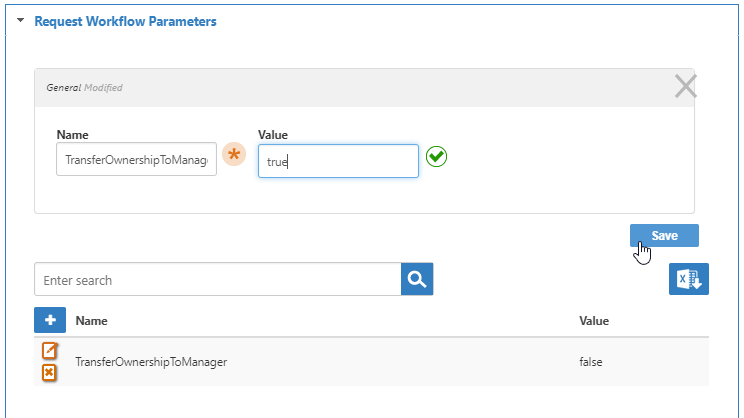Delete the TransferOwnershipToManager row

coord(49,372)
